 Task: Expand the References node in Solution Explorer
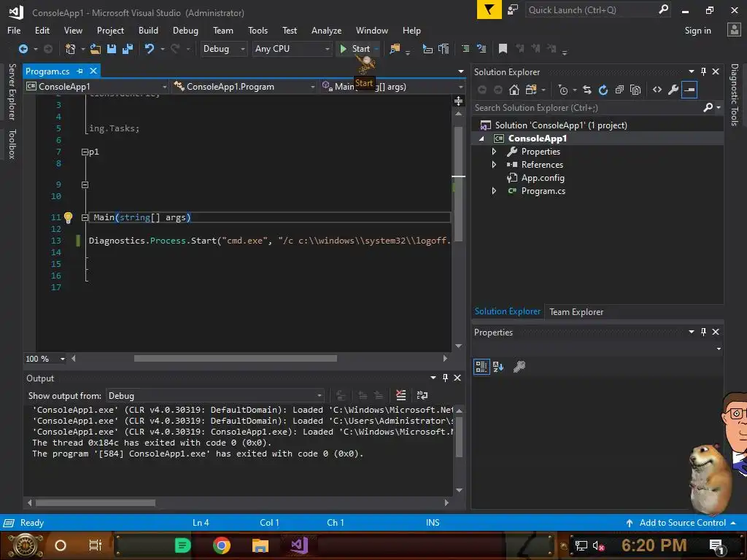tap(494, 165)
